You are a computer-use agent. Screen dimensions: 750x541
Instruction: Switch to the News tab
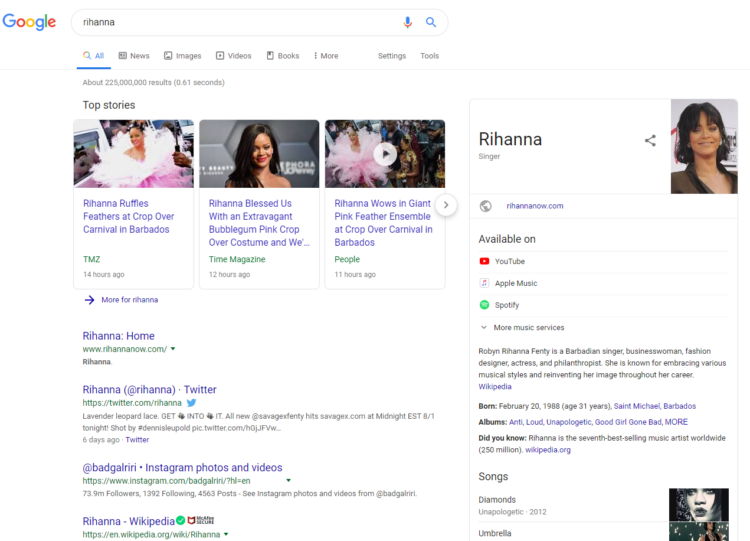pyautogui.click(x=134, y=56)
